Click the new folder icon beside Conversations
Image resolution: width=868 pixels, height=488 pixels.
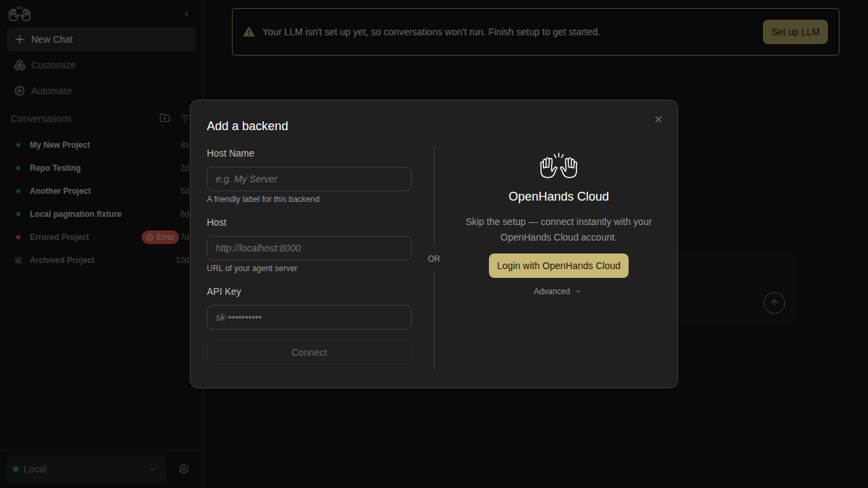165,118
